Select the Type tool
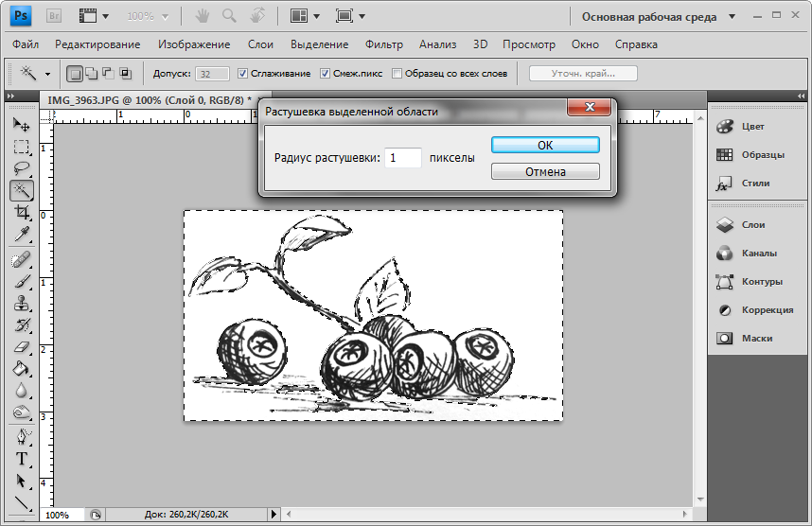The height and width of the screenshot is (526, 812). click(x=21, y=459)
